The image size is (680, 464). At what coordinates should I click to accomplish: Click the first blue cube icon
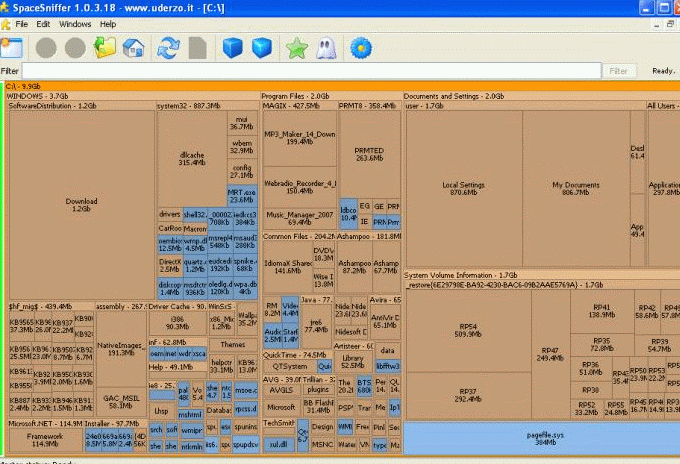point(232,47)
